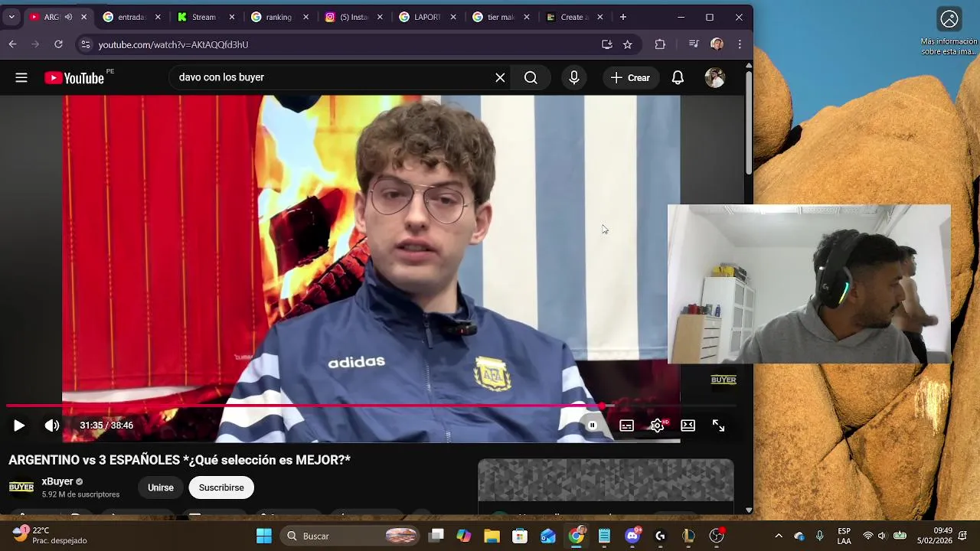Click the taskbar Buscar search box
Screen dimensions: 980x551
click(x=351, y=536)
